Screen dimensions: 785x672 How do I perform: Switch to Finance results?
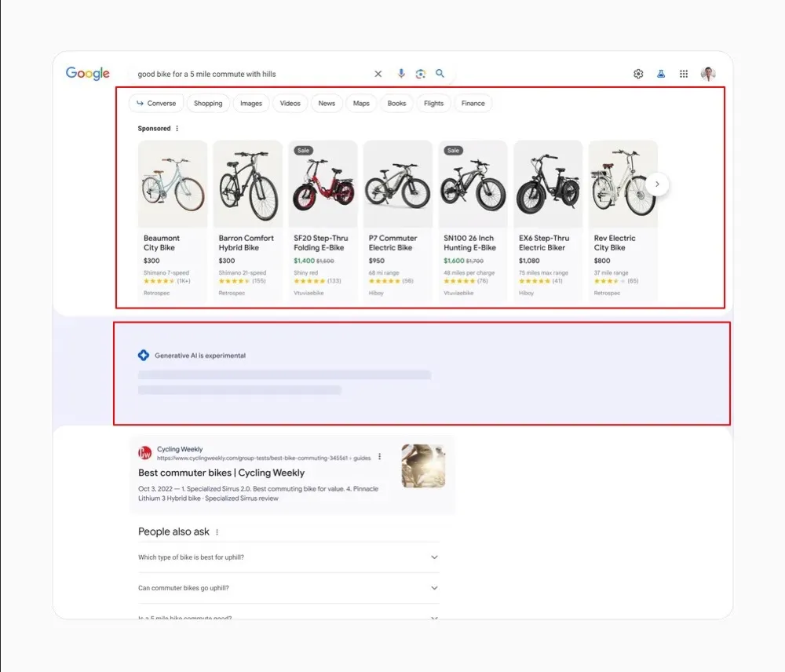473,103
